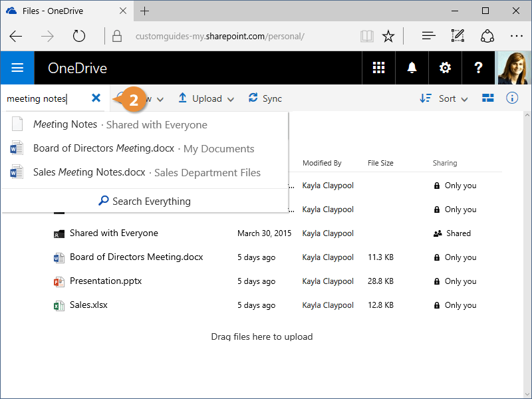Show notifications with the bell icon
532x399 pixels.
pyautogui.click(x=412, y=68)
